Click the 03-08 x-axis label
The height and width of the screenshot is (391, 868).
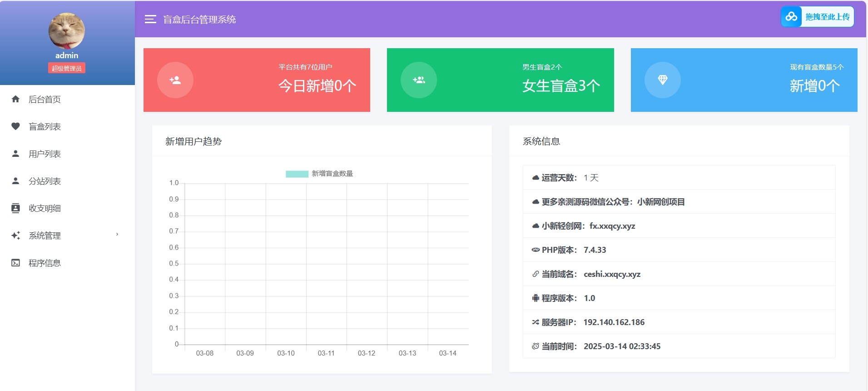point(205,353)
